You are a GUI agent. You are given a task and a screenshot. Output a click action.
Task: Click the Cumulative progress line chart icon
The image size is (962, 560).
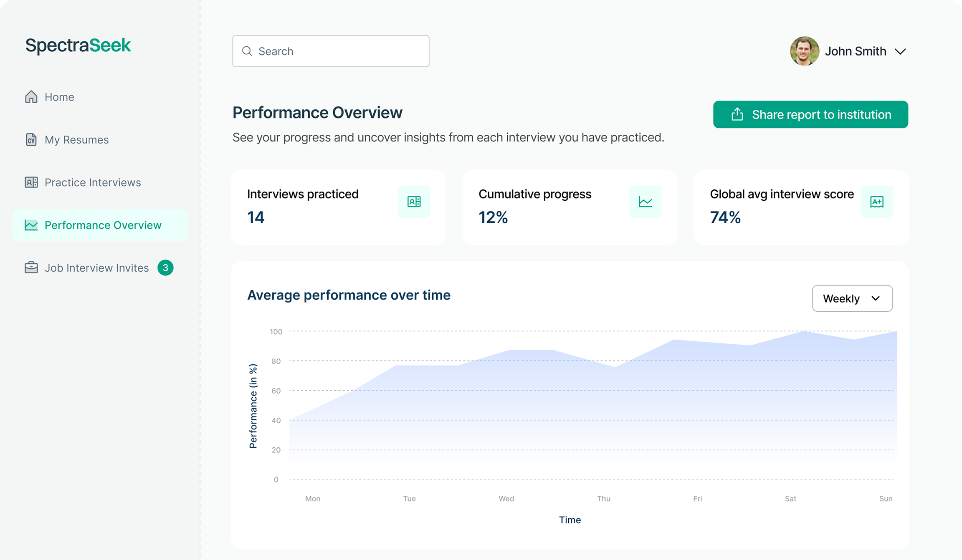pos(646,202)
